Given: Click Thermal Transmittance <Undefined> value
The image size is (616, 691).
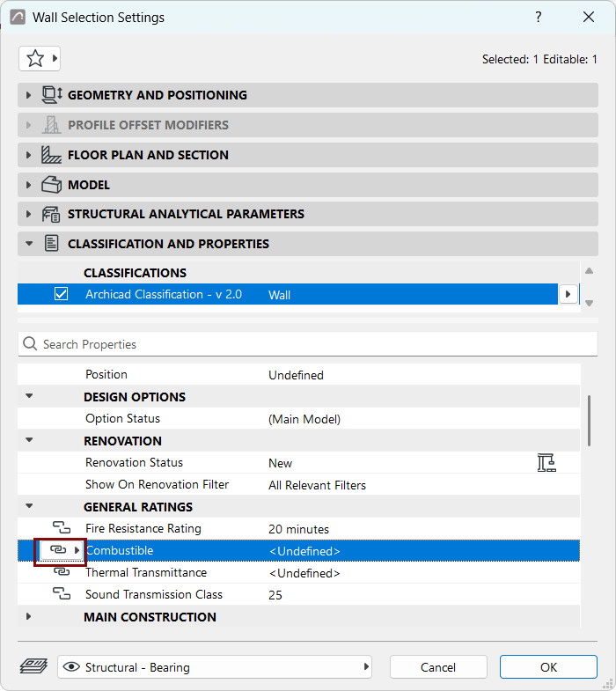Looking at the screenshot, I should pyautogui.click(x=304, y=573).
